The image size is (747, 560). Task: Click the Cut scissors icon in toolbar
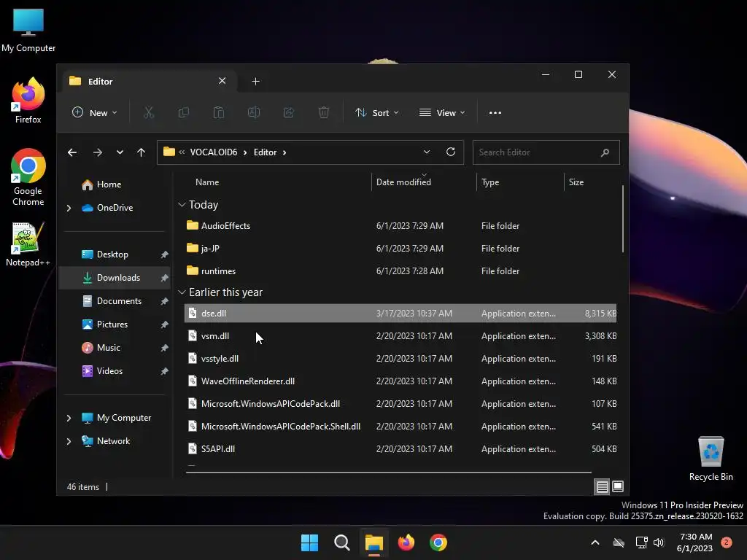(149, 113)
